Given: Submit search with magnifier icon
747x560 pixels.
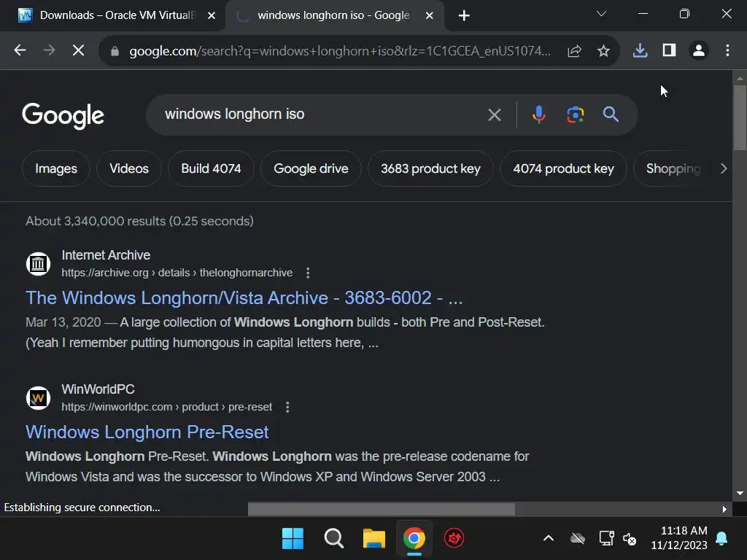Looking at the screenshot, I should 611,114.
